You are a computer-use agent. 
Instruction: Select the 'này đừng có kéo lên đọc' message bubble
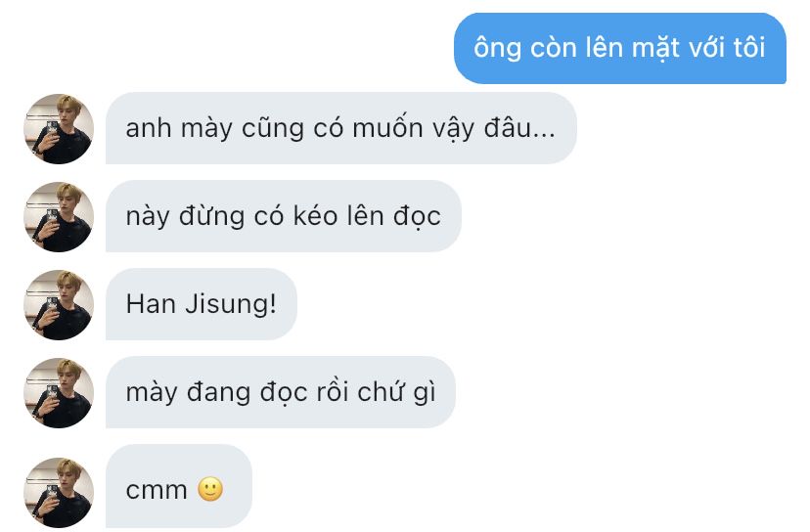click(283, 216)
